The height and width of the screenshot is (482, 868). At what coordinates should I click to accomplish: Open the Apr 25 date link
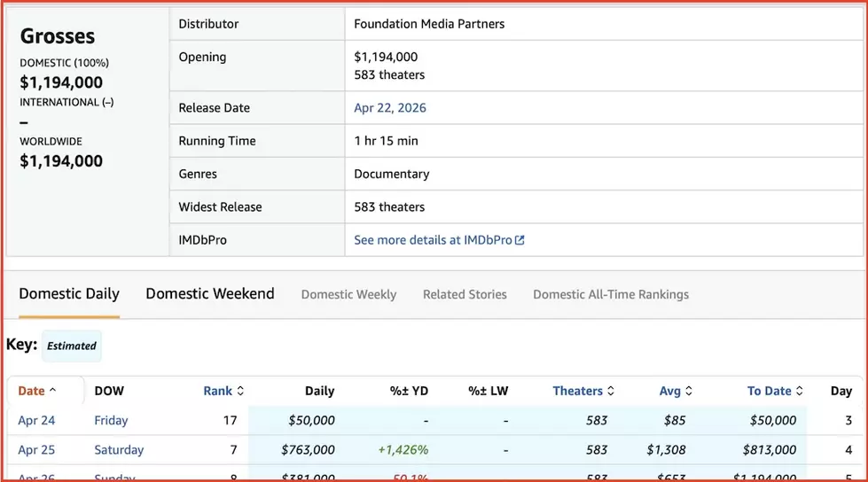point(36,449)
